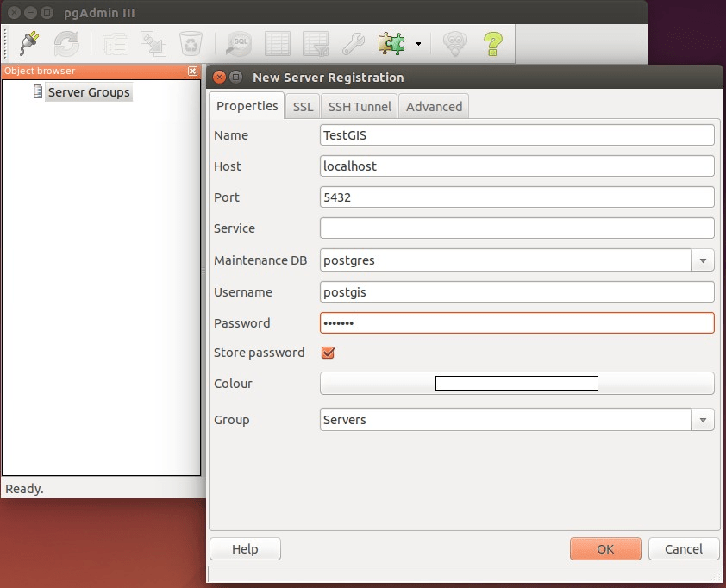
Task: Click the pgAdmin III window title
Action: (99, 13)
